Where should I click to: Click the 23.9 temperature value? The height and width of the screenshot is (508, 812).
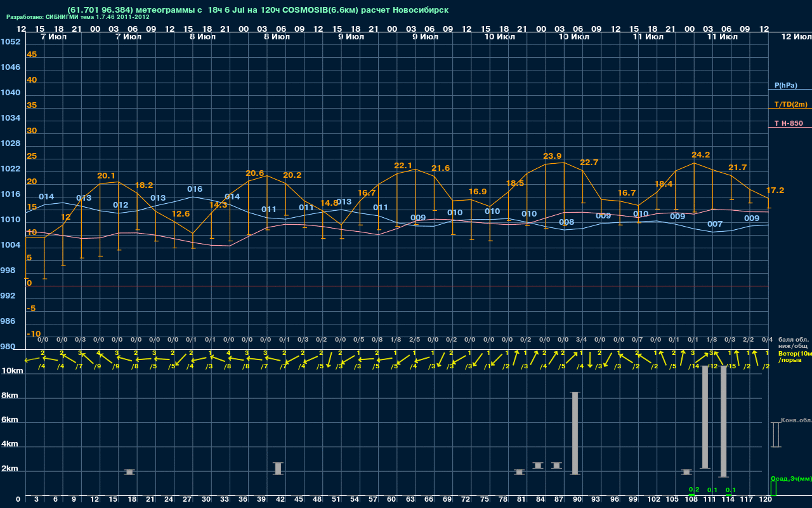tap(552, 156)
